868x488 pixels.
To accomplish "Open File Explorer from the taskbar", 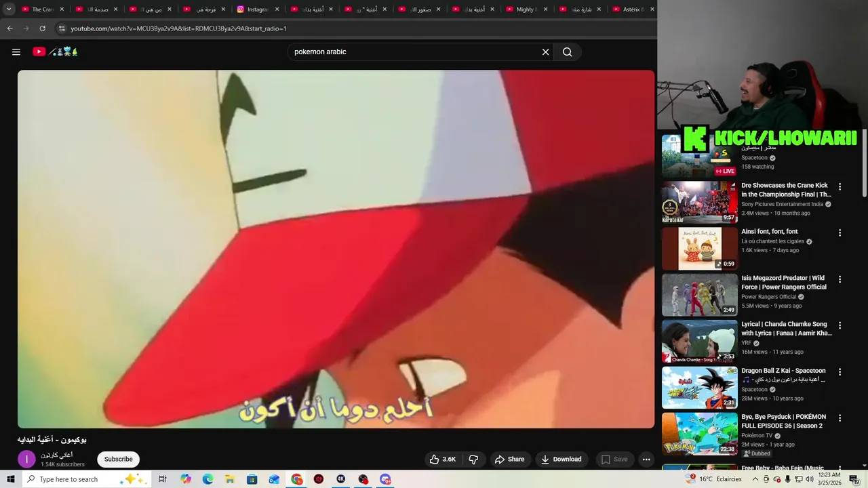I will 230,479.
